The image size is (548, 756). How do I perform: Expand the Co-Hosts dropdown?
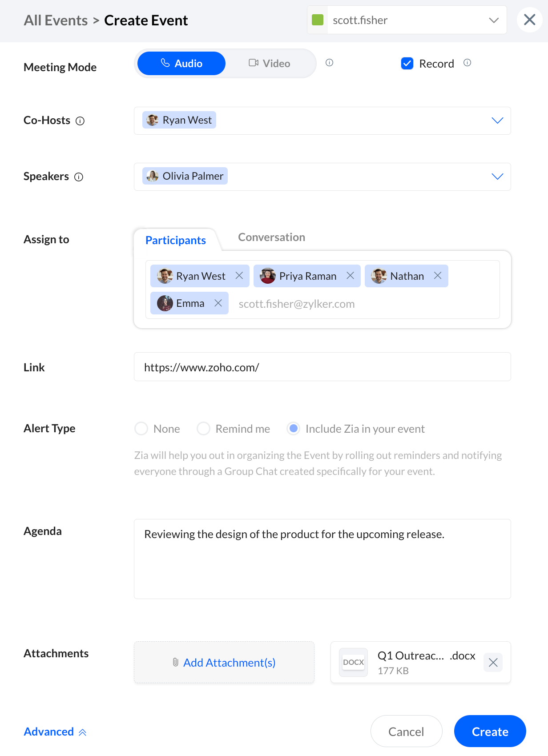[497, 121]
